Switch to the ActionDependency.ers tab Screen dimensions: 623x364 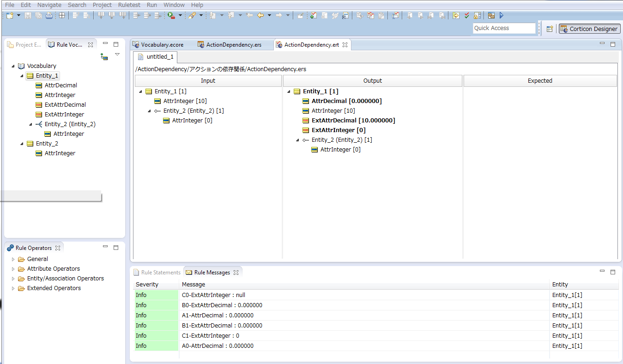point(230,45)
